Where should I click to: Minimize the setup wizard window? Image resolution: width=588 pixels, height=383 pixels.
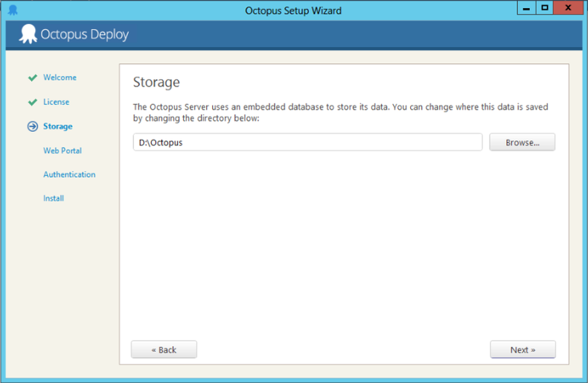(x=526, y=8)
